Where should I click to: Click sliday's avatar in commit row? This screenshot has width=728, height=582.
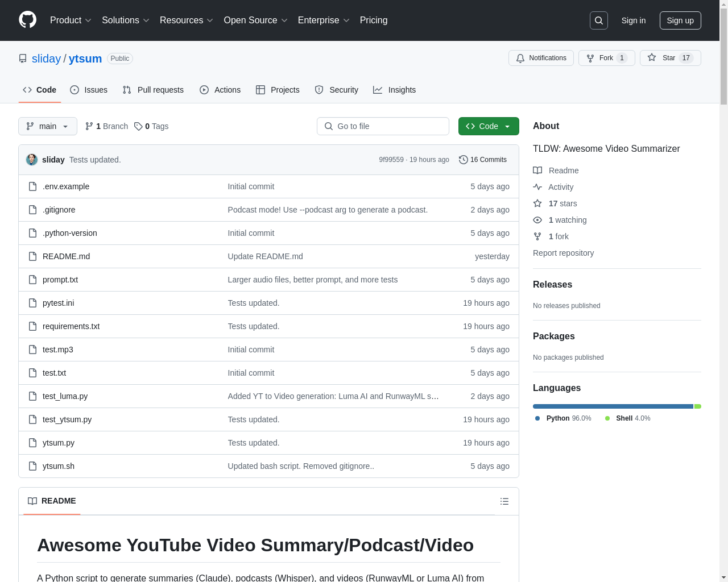click(x=32, y=160)
